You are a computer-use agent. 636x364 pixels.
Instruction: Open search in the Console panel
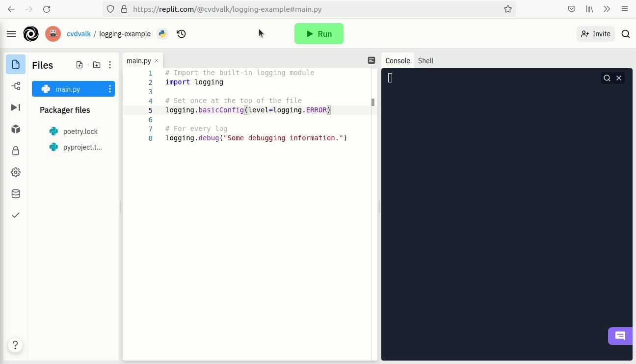[607, 78]
